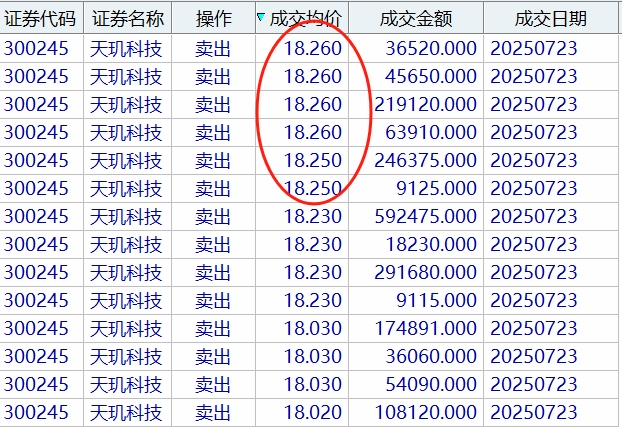This screenshot has height=427, width=622.
Task: Click price 18.020 in the 108120.000 row
Action: pyautogui.click(x=313, y=412)
